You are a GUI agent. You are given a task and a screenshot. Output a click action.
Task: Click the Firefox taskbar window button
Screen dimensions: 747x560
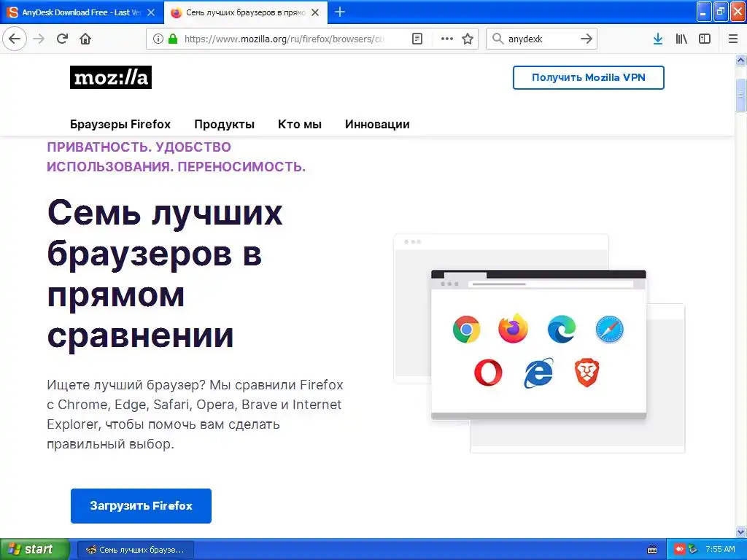(x=136, y=550)
